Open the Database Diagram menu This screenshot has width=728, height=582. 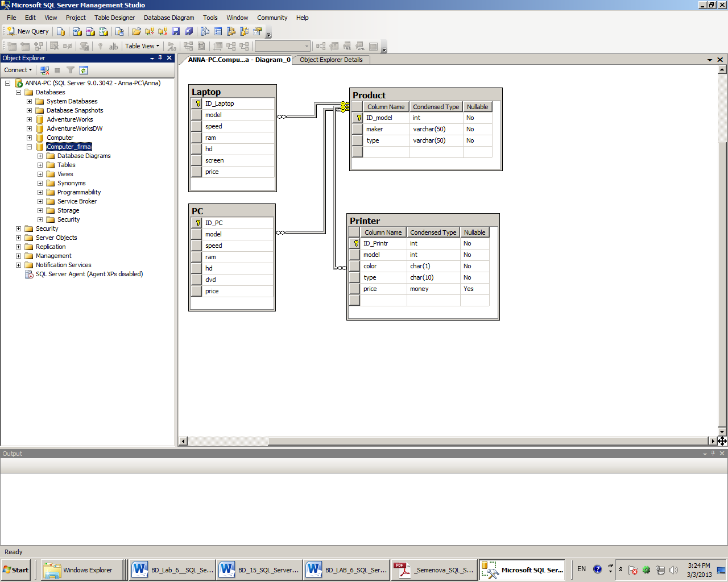click(x=169, y=18)
